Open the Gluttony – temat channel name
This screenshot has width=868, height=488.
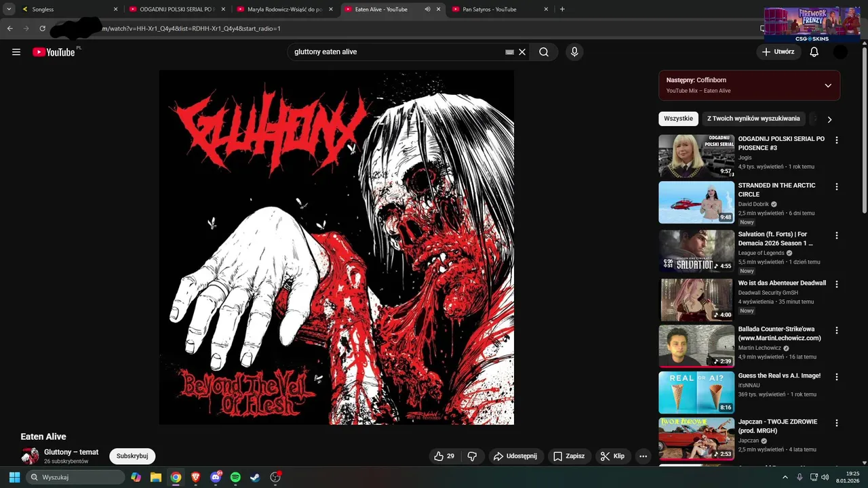click(x=71, y=452)
